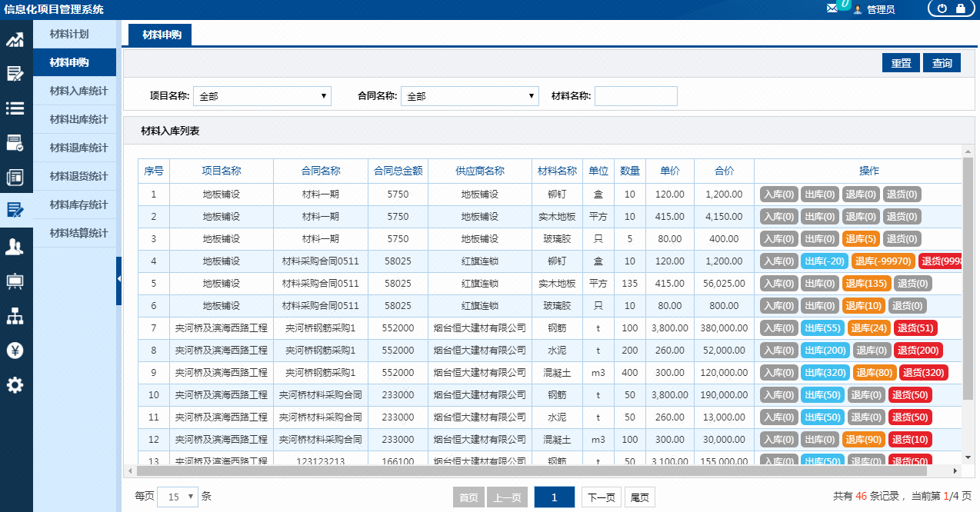Open the 项目名称 dropdown selector
This screenshot has height=512, width=980.
click(x=262, y=95)
